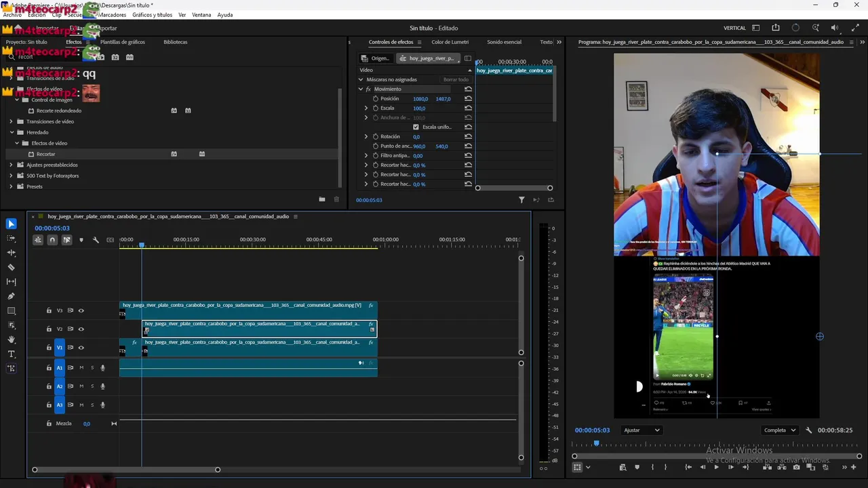This screenshot has width=868, height=488.
Task: Select the Razor tool
Action: 12,267
